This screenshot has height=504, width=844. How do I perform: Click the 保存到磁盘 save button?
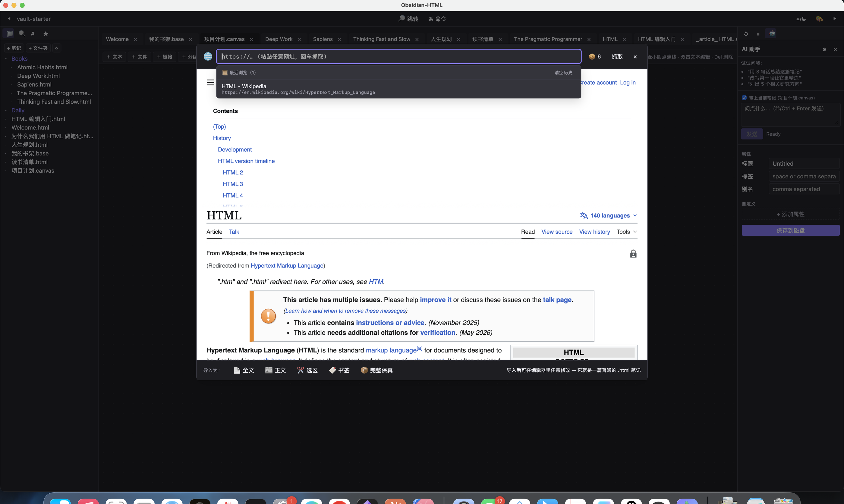(790, 230)
